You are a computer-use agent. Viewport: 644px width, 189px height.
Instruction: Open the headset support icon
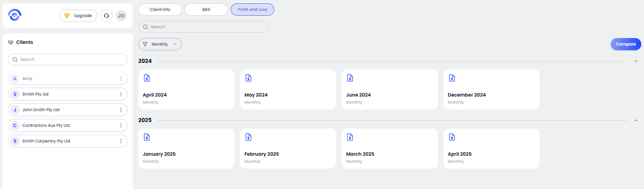(106, 16)
